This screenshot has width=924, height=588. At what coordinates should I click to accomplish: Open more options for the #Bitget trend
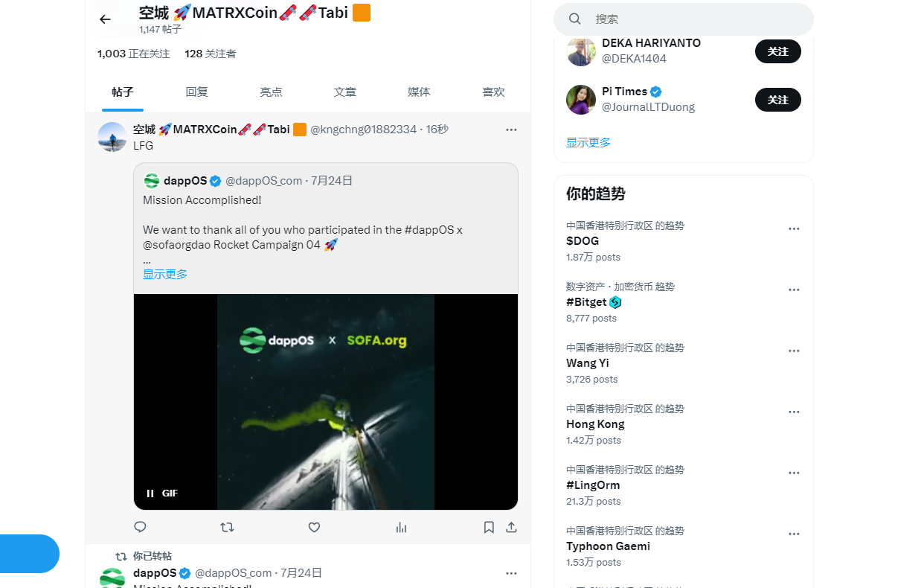[794, 290]
